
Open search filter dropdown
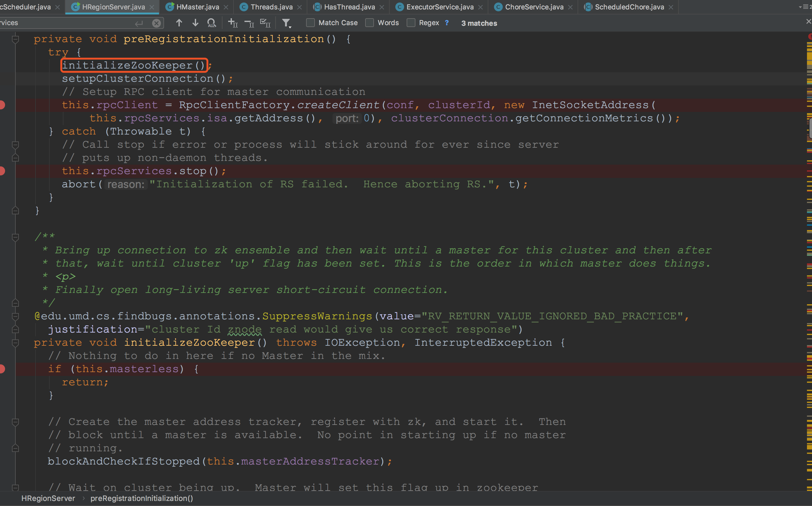coord(286,23)
